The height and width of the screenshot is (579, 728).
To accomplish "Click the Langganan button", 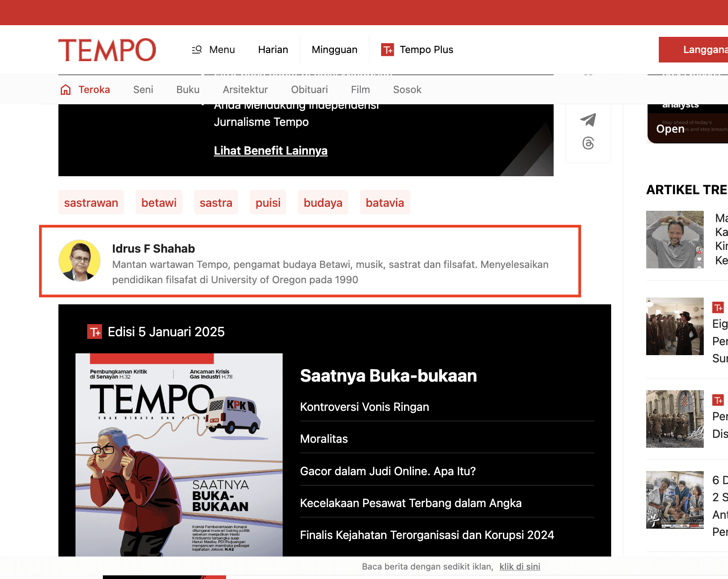I will pos(693,49).
